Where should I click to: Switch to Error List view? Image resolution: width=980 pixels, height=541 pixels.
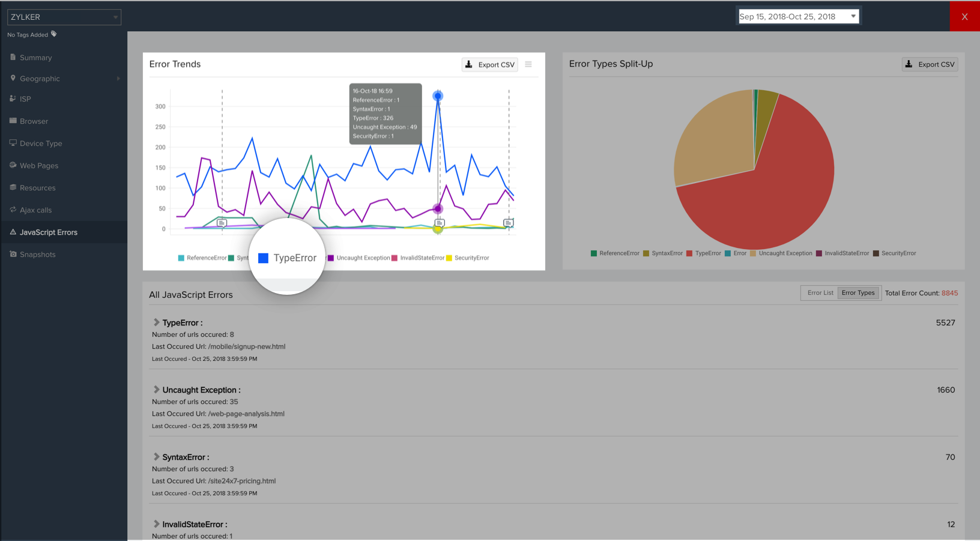[820, 293]
